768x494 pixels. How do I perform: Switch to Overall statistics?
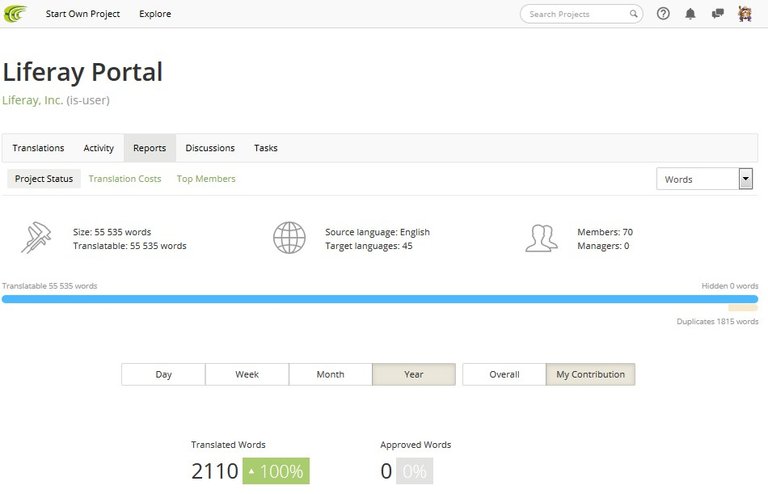coord(504,375)
